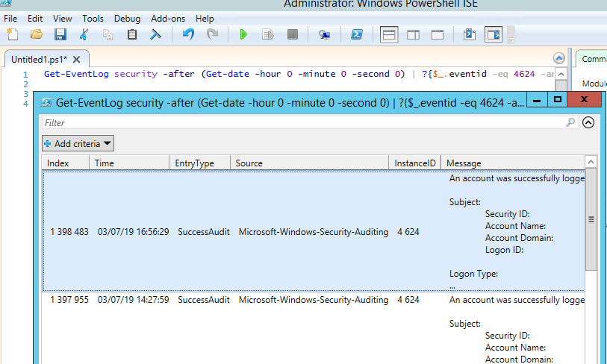Viewport: 607px width, 364px height.
Task: Cut selection with scissors icon
Action: point(84,35)
